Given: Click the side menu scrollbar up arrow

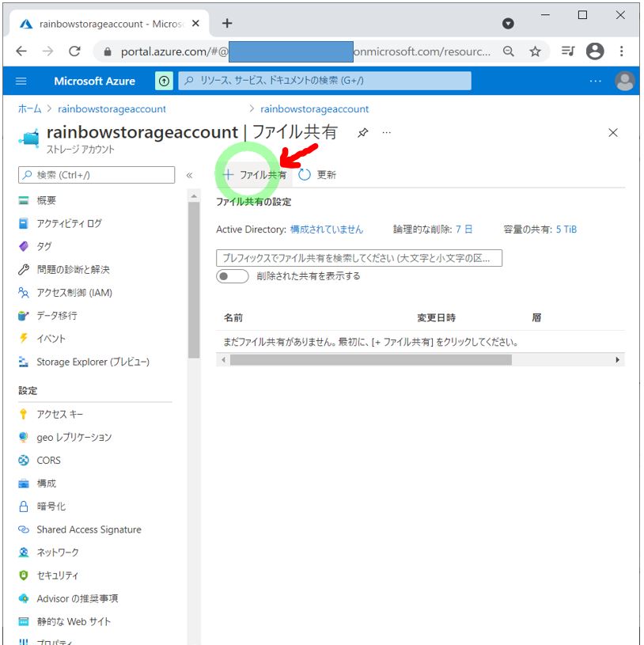Looking at the screenshot, I should [194, 196].
